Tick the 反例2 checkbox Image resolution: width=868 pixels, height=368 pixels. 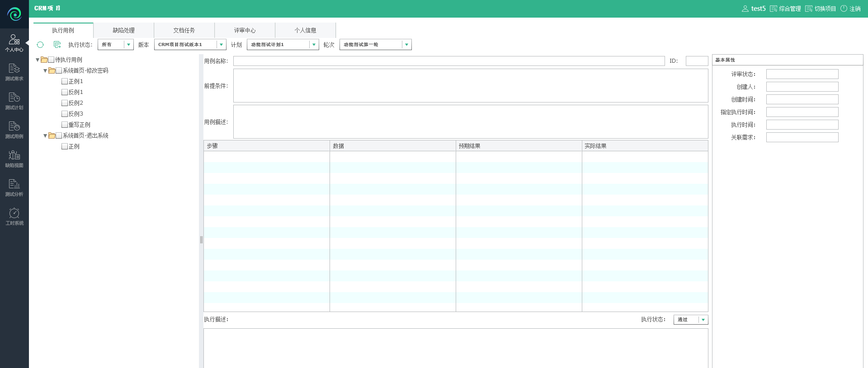click(x=65, y=103)
